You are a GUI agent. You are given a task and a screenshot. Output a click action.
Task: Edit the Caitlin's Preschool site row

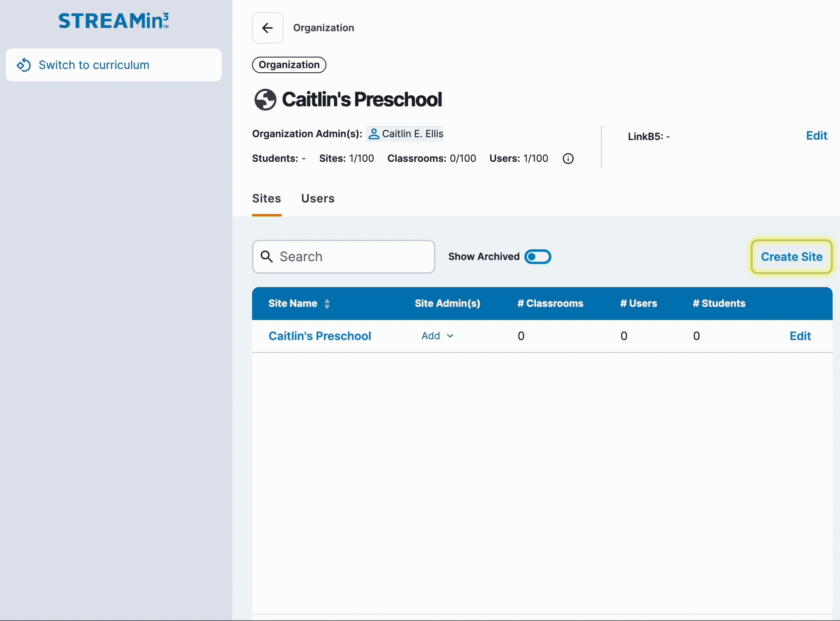[800, 336]
